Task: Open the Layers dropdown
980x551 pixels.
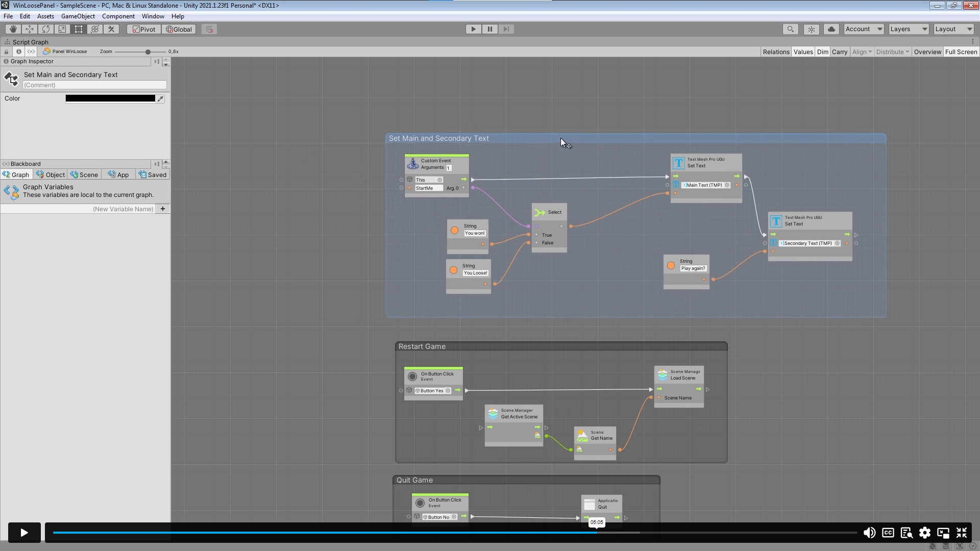Action: 908,29
